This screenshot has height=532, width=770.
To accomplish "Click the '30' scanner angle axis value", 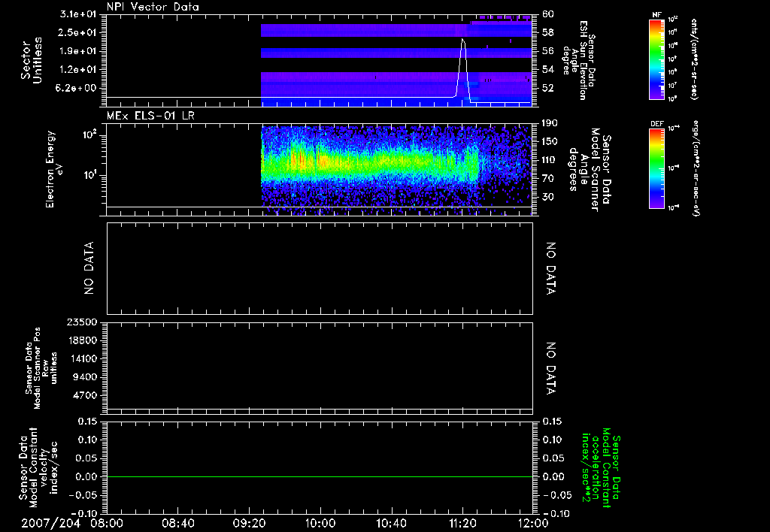I will click(x=548, y=197).
